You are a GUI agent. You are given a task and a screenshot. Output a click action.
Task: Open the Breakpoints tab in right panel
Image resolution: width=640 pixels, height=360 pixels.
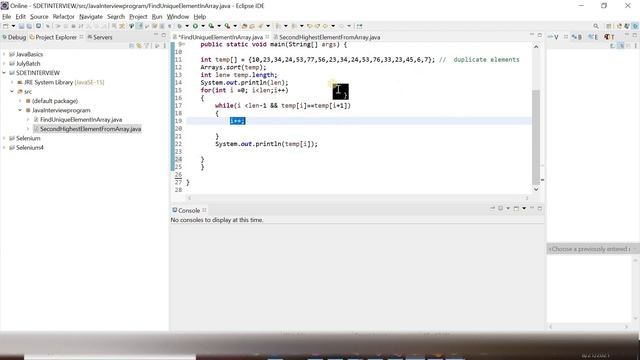coord(576,37)
